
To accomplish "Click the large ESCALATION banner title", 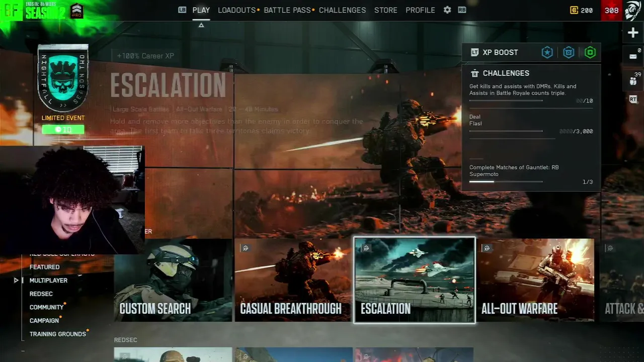I will tap(168, 85).
